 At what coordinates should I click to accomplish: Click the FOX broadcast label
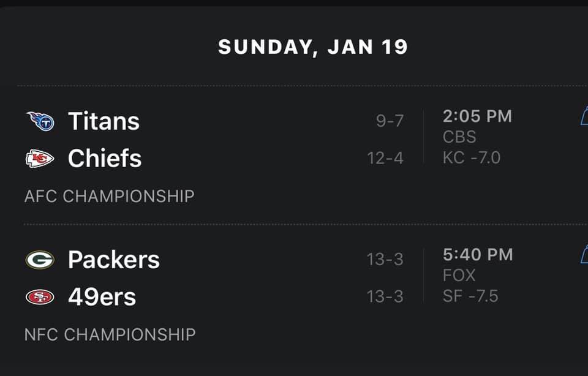coord(459,276)
